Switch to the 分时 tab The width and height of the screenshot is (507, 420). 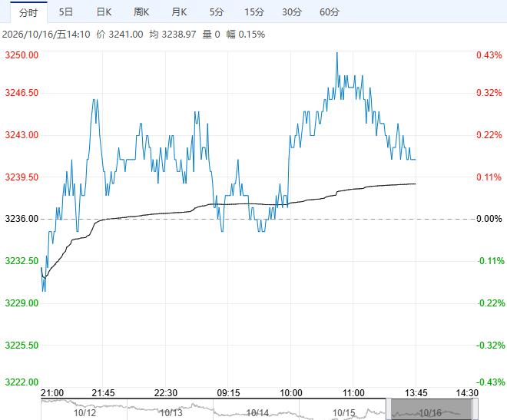[28, 12]
